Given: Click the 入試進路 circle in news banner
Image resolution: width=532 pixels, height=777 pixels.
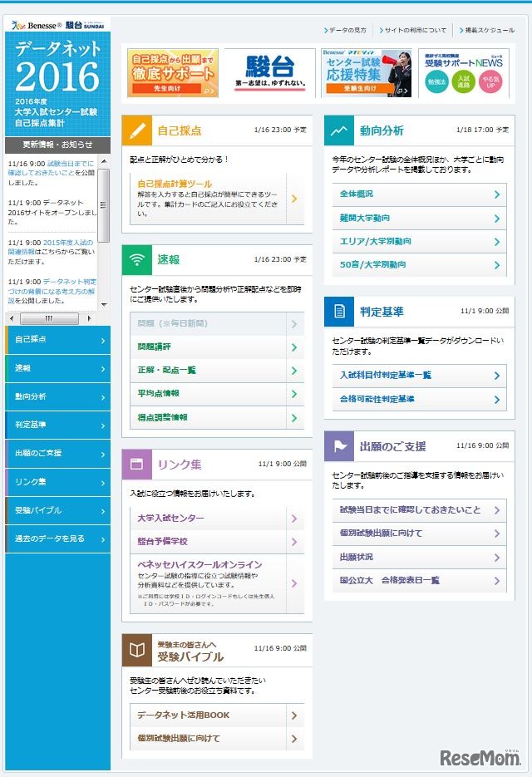Looking at the screenshot, I should click(x=464, y=81).
